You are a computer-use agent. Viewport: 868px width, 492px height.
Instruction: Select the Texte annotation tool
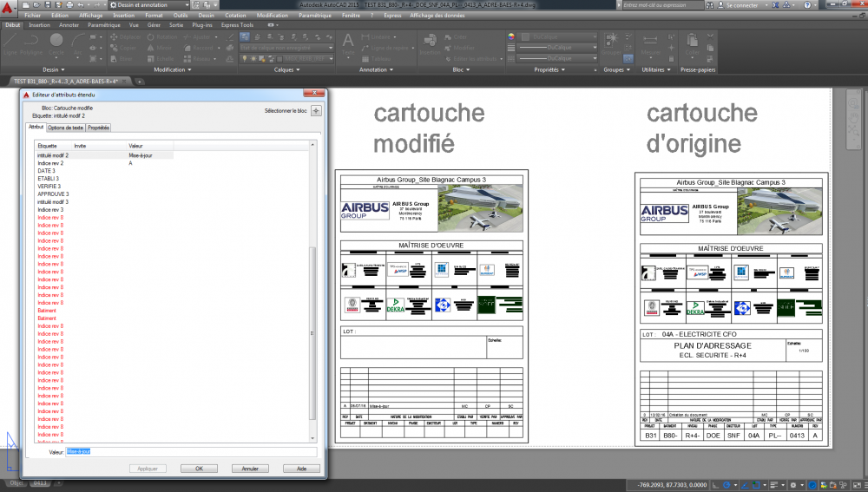click(x=348, y=45)
